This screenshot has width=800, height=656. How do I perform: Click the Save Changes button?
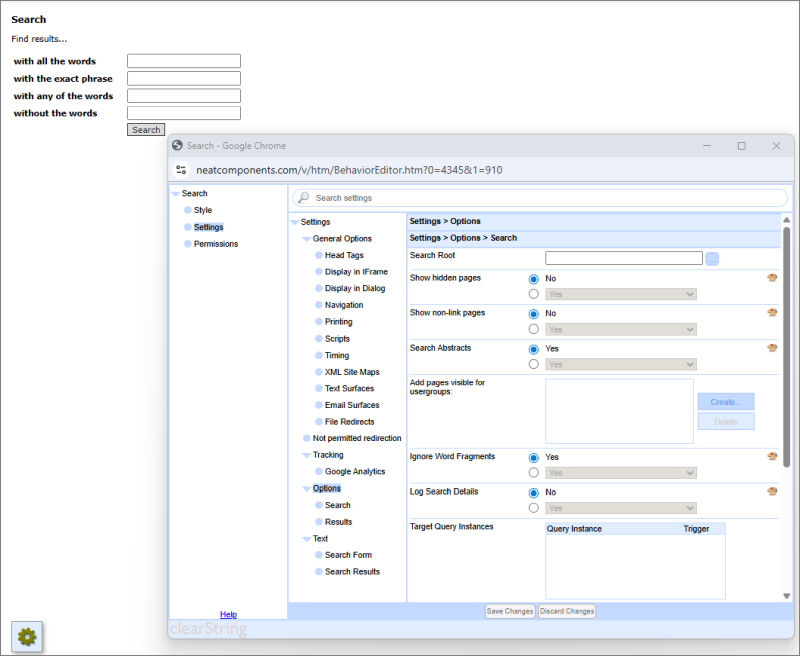pos(509,611)
